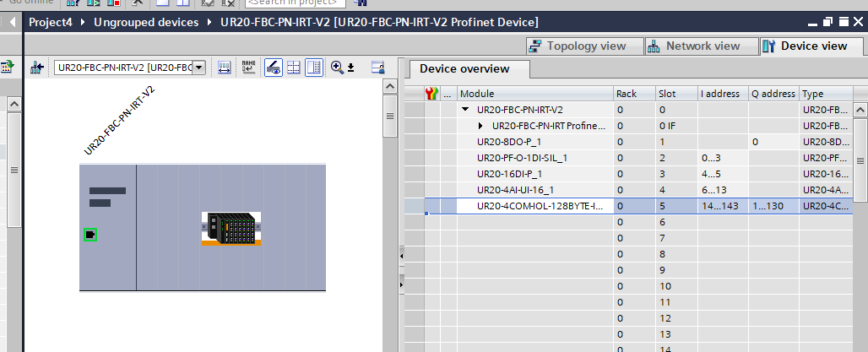This screenshot has height=352, width=868.
Task: Click the rotated UR20-FBC-PN-IRT-V2 device label
Action: (118, 121)
